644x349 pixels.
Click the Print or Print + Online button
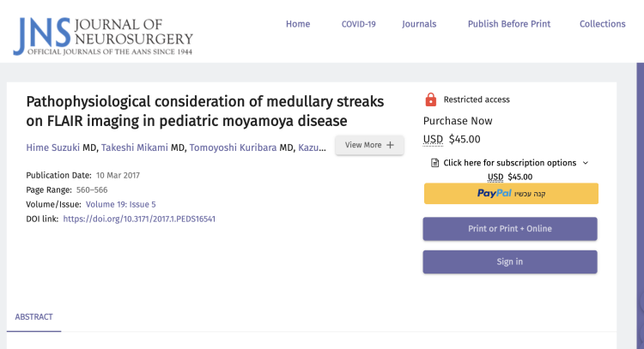point(510,229)
